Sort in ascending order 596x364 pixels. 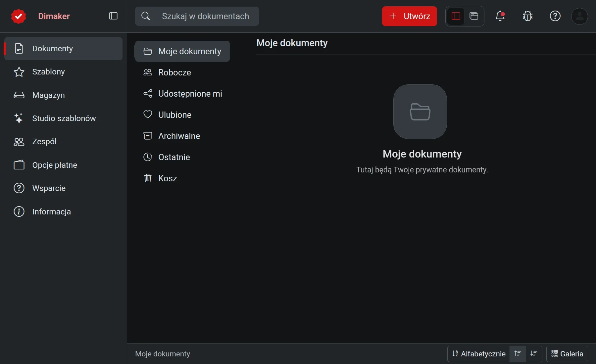(x=518, y=354)
